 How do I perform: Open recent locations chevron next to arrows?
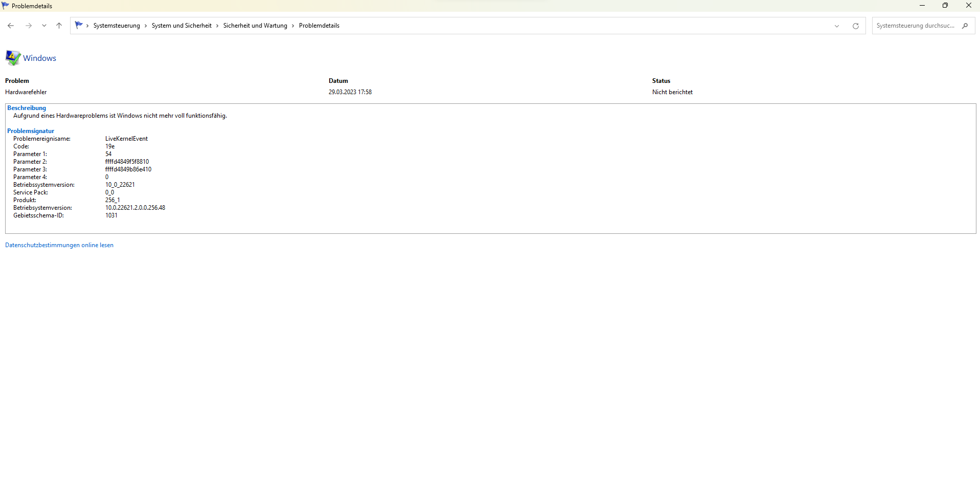(x=44, y=26)
